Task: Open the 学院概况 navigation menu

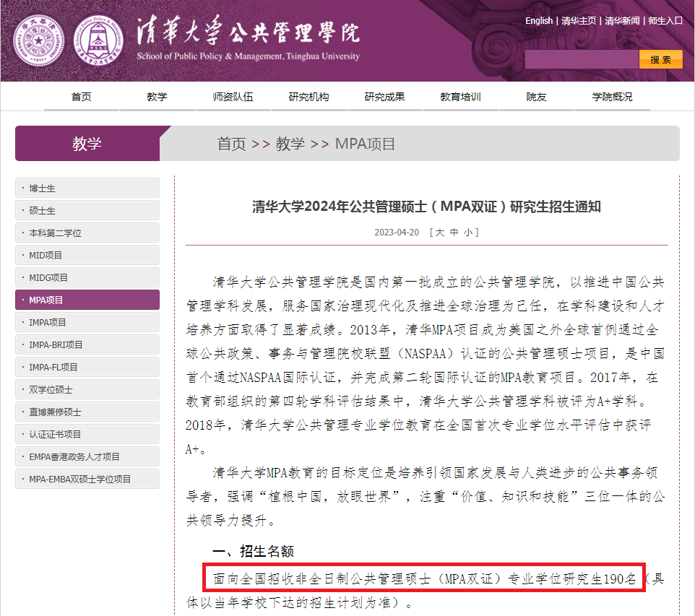Action: click(x=612, y=97)
